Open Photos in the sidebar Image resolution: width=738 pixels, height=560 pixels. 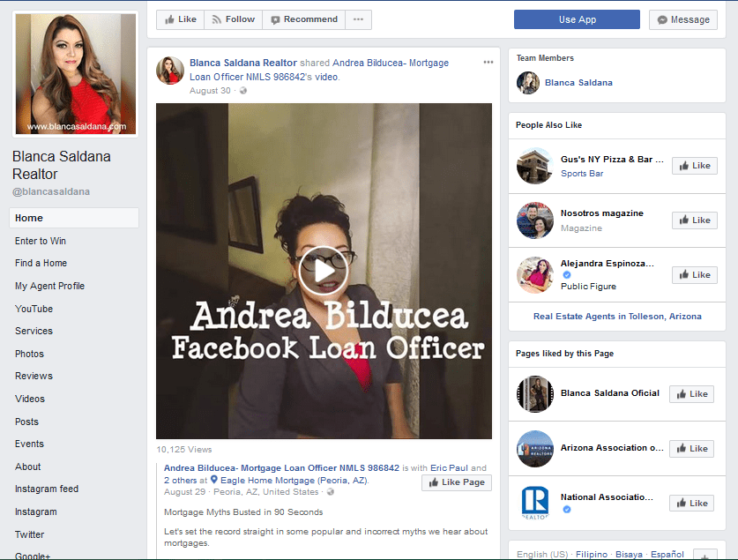point(29,354)
